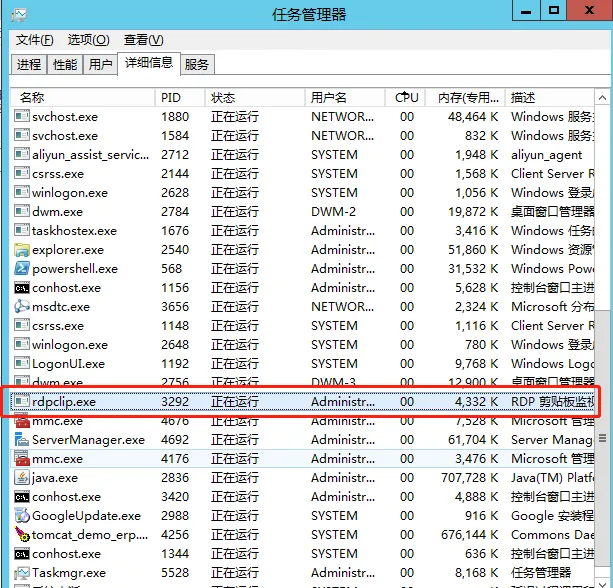This screenshot has height=588, width=613.
Task: Click the ServerManager.exe process icon
Action: coord(22,439)
